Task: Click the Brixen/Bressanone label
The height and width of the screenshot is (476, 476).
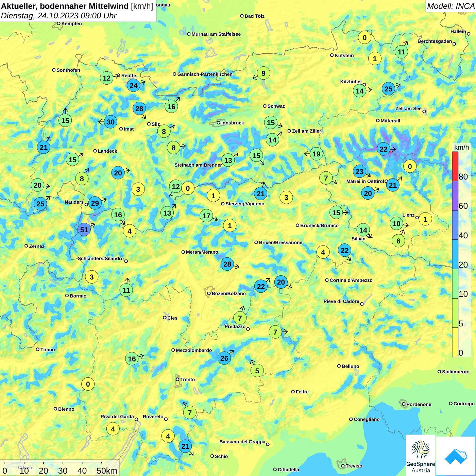Action: coord(280,242)
